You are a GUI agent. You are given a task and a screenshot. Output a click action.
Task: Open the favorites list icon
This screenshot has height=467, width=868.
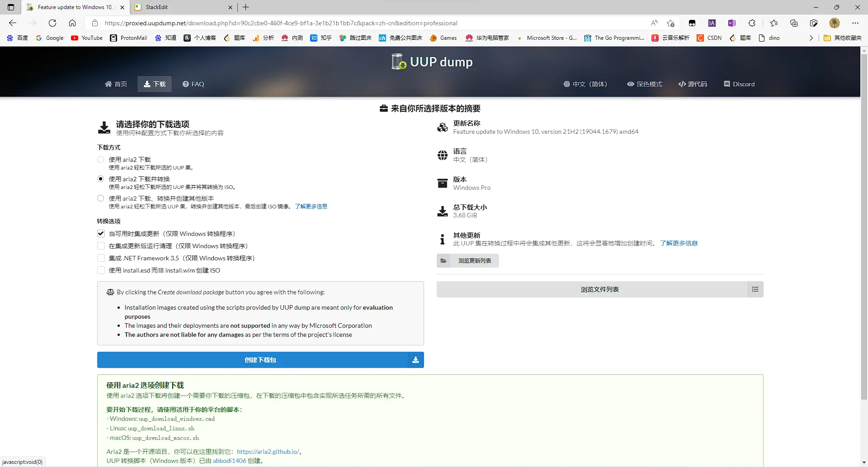point(774,23)
